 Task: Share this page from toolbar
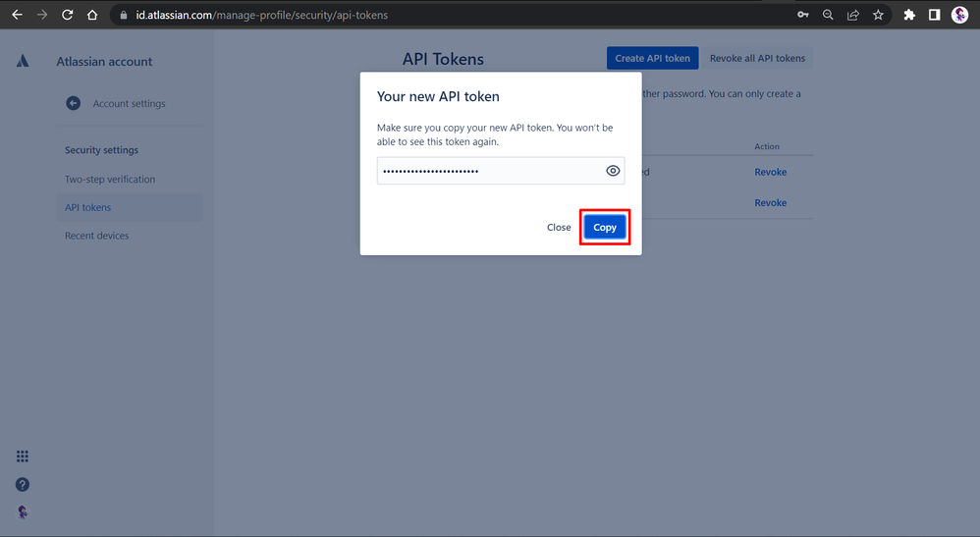pyautogui.click(x=853, y=15)
